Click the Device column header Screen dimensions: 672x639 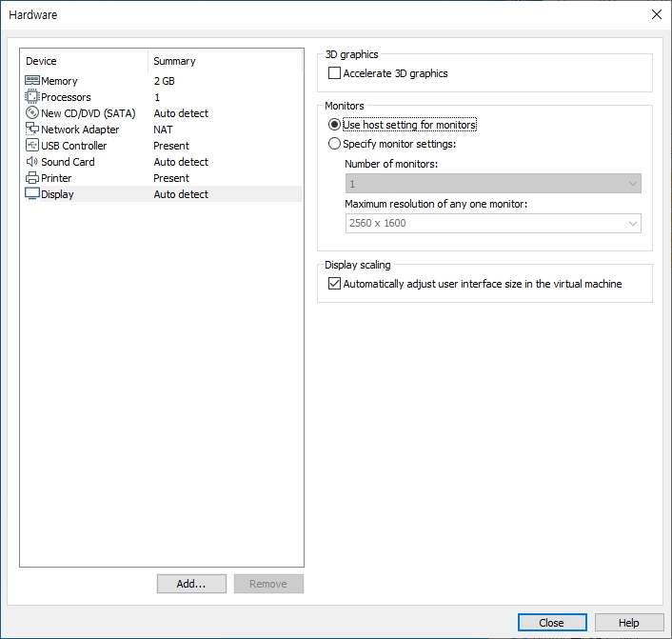point(41,61)
